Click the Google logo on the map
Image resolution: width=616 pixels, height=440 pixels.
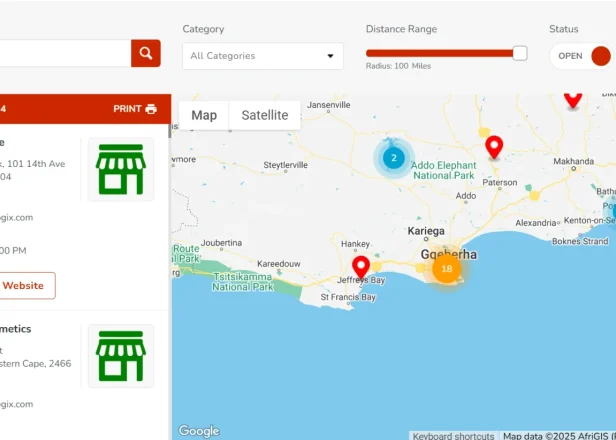pyautogui.click(x=199, y=431)
